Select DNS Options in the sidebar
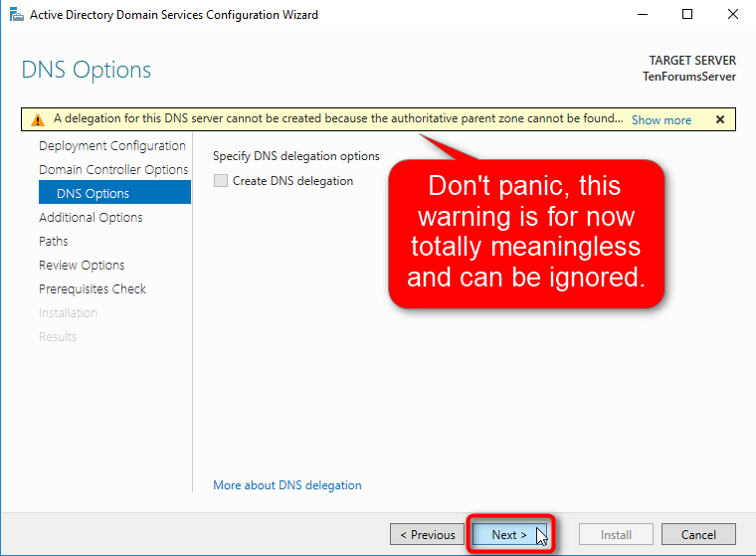 point(114,193)
